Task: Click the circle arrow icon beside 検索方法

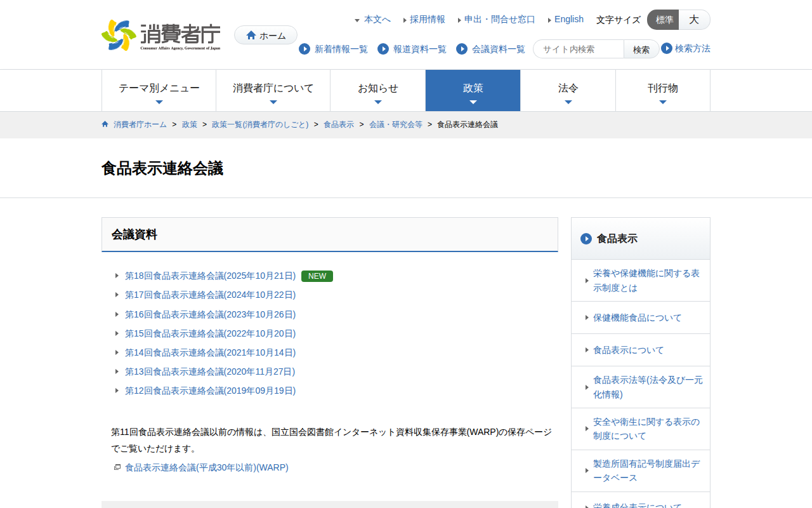Action: click(667, 48)
